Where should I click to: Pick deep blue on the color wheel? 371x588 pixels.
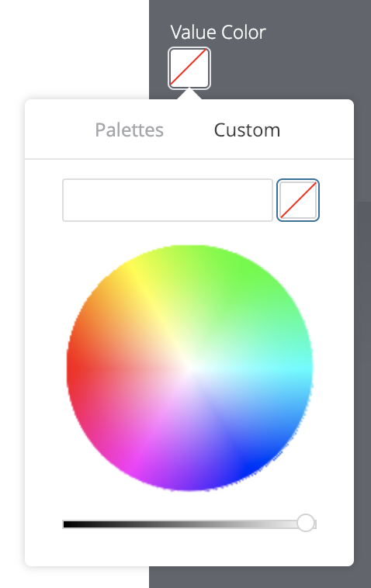248,468
